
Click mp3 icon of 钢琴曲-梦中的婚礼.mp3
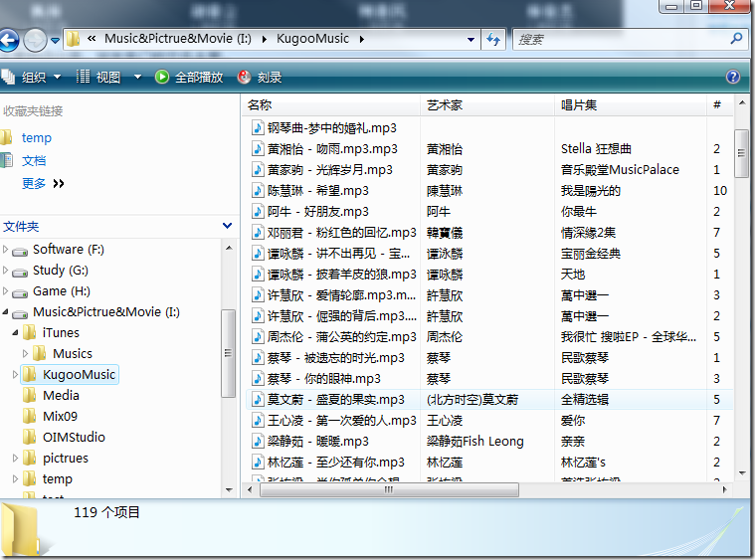(x=258, y=127)
